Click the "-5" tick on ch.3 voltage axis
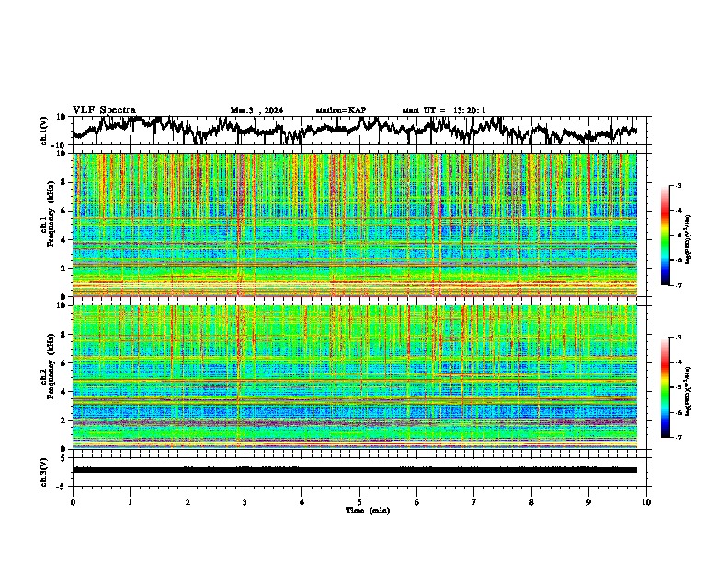Image resolution: width=728 pixels, height=563 pixels. [62, 487]
